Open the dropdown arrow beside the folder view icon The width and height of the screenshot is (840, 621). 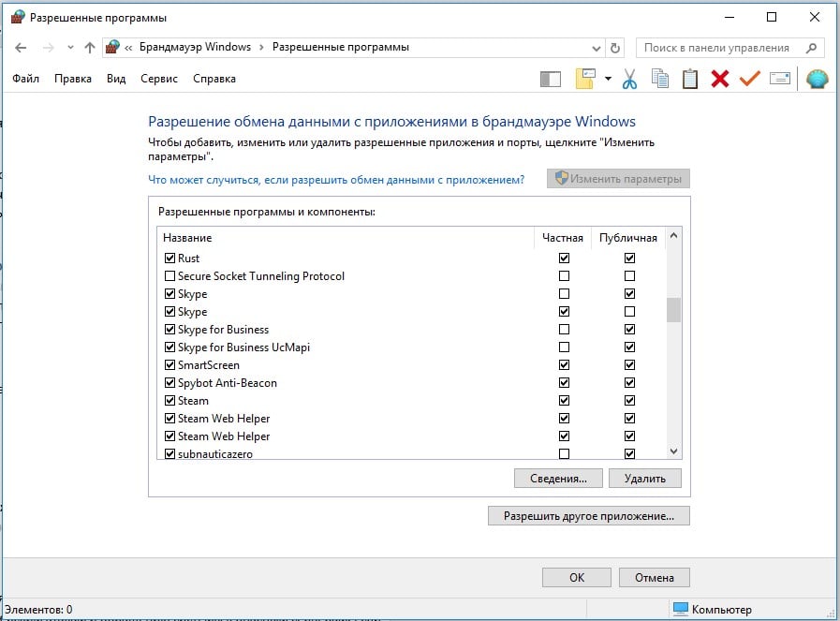pos(608,79)
